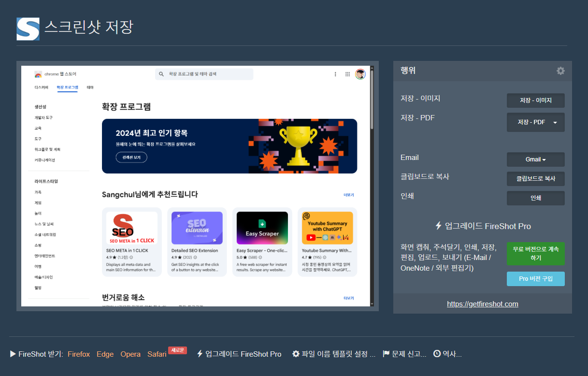Click the 클립보드로 복사 button
The image size is (588, 376).
(535, 179)
